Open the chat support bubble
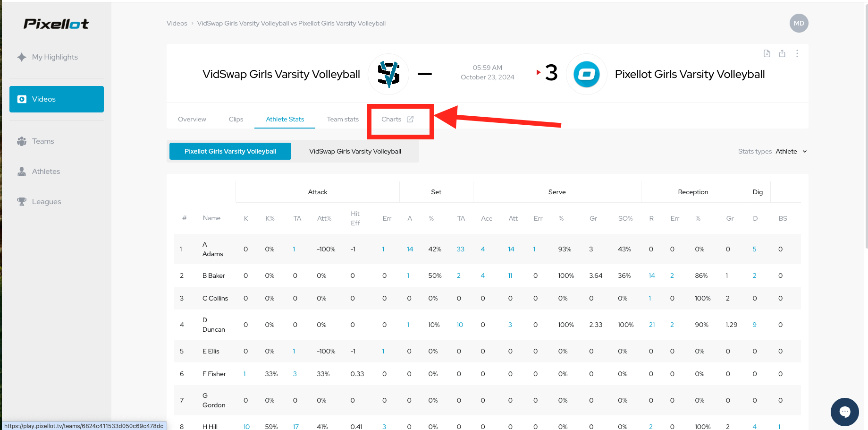 [845, 412]
